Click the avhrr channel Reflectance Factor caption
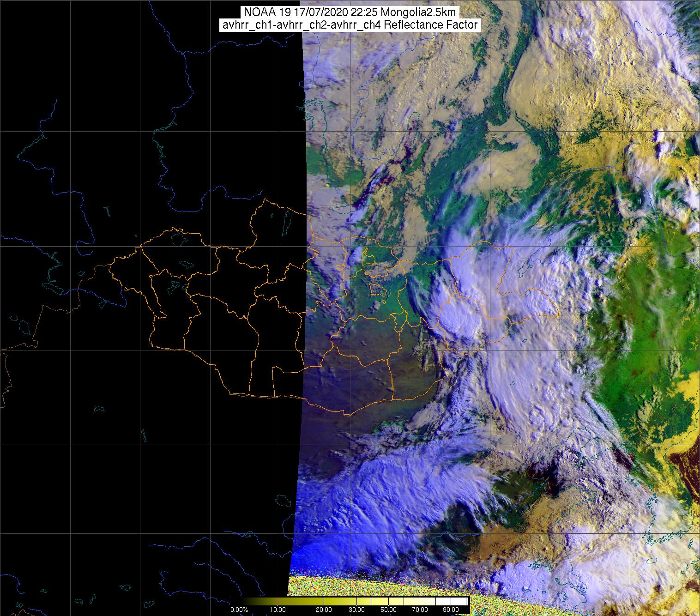The width and height of the screenshot is (700, 616). click(350, 25)
